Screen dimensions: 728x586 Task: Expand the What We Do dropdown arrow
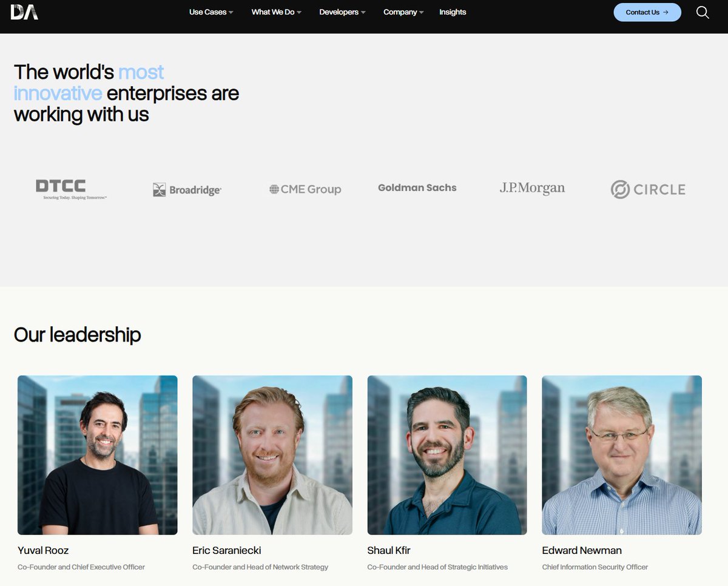(298, 13)
